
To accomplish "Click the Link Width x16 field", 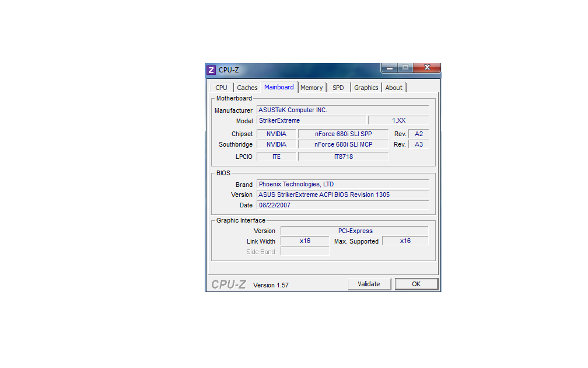I will (x=305, y=241).
